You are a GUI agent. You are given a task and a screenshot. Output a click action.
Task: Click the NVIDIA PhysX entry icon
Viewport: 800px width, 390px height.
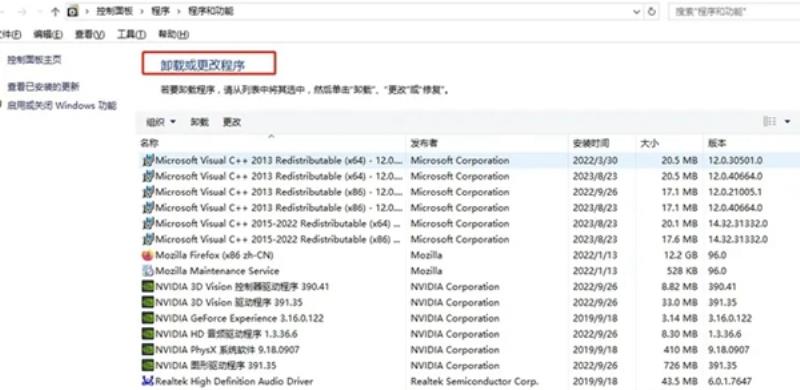click(148, 350)
